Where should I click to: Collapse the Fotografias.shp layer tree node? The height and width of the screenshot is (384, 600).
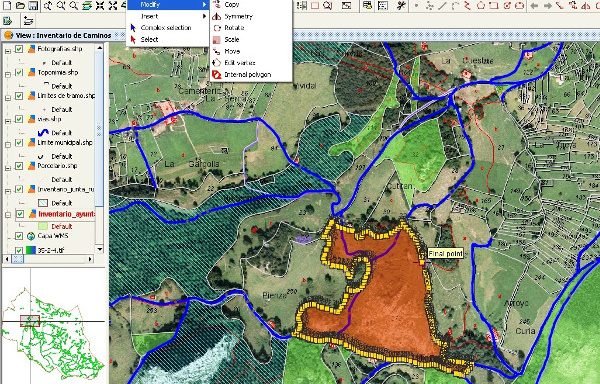pos(8,51)
